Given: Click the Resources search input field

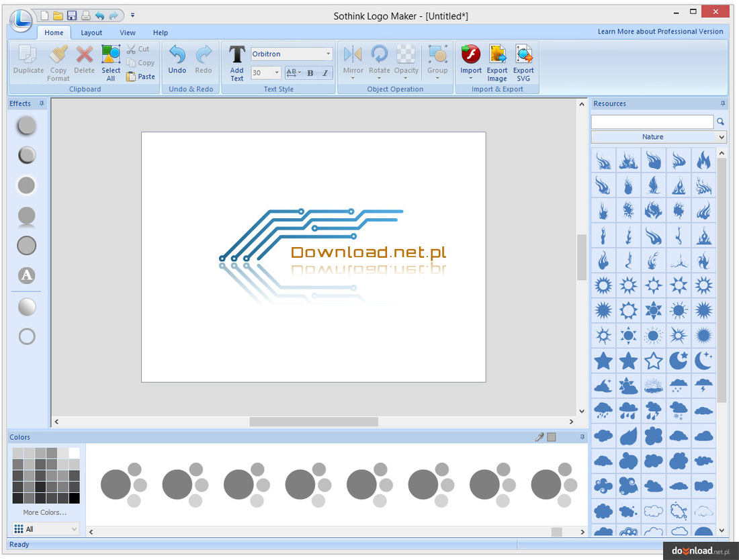Looking at the screenshot, I should 652,122.
